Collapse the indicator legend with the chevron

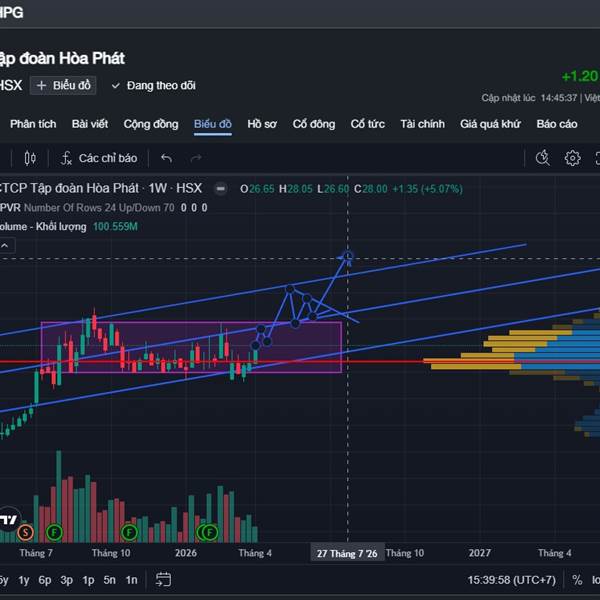5,246
